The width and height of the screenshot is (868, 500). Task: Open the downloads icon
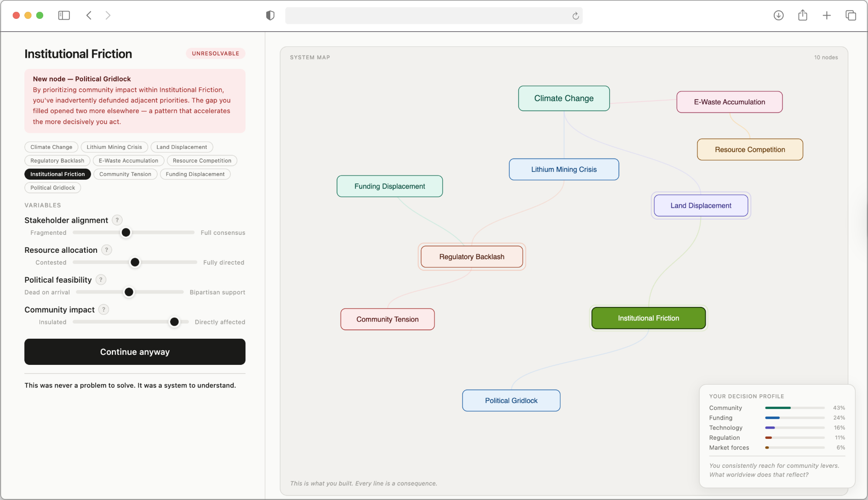tap(778, 16)
